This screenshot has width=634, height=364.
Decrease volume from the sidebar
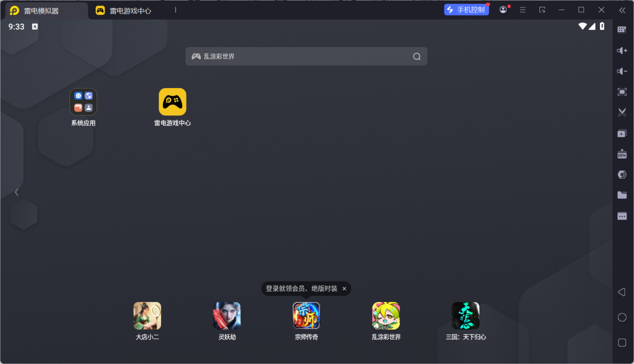[x=622, y=71]
